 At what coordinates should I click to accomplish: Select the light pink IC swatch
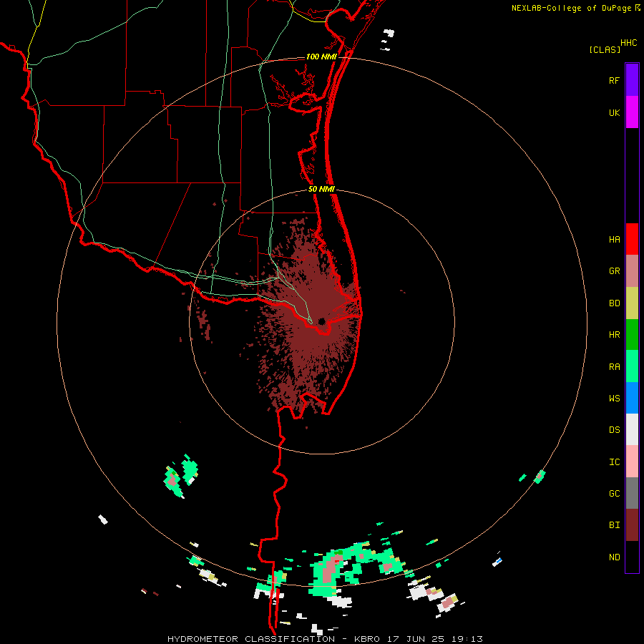[632, 462]
